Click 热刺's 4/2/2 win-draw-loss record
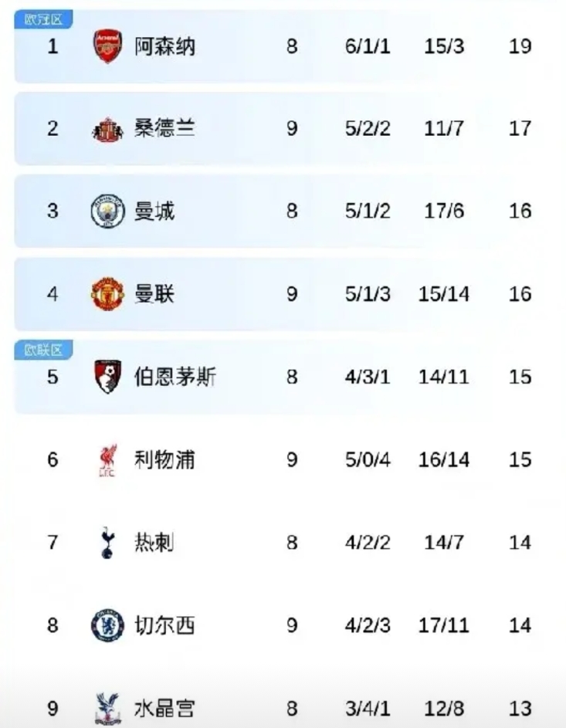This screenshot has height=728, width=566. (368, 543)
